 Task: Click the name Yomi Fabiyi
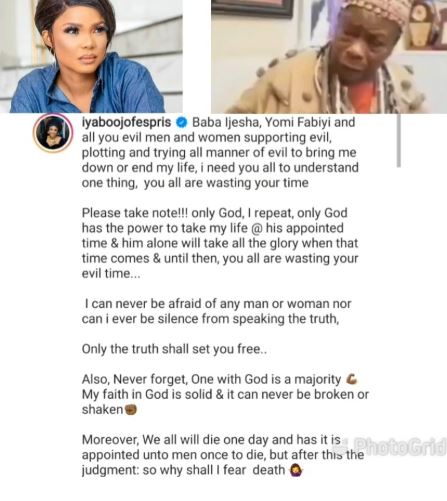coord(298,123)
